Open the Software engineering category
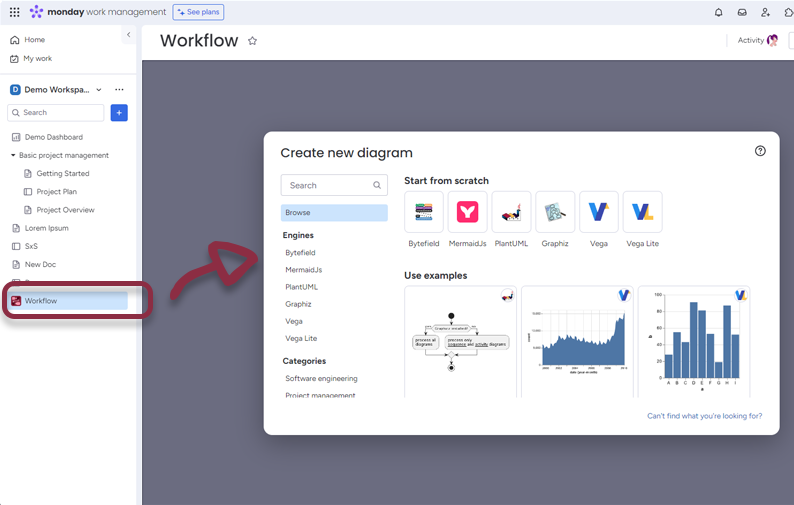Viewport: 794px width, 505px height. tap(321, 378)
